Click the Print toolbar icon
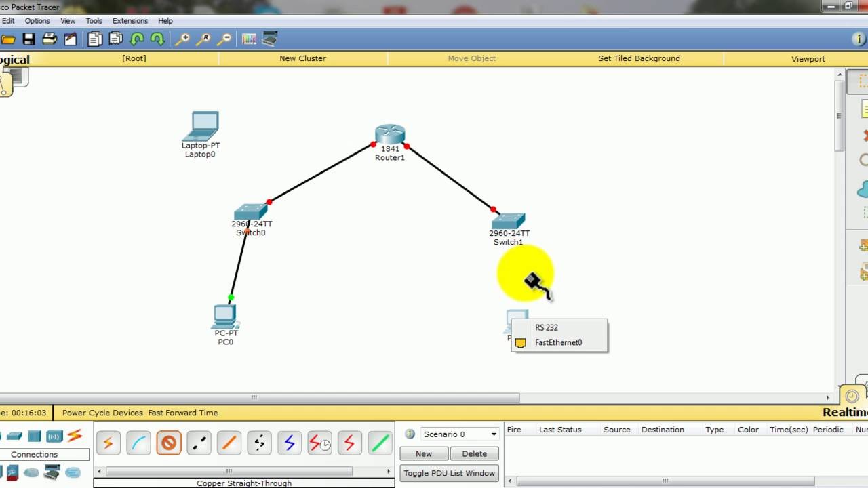Image resolution: width=868 pixels, height=488 pixels. tap(50, 39)
